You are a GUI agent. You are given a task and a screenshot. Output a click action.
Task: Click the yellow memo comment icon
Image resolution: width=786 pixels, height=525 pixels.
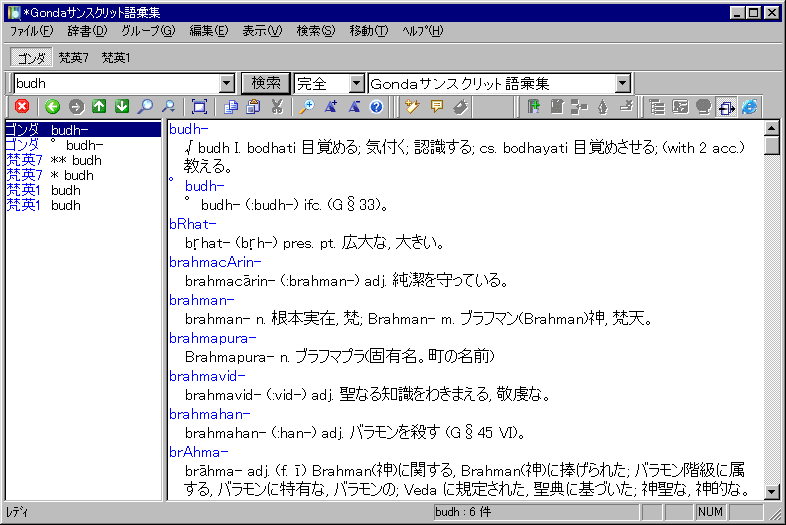tap(436, 106)
